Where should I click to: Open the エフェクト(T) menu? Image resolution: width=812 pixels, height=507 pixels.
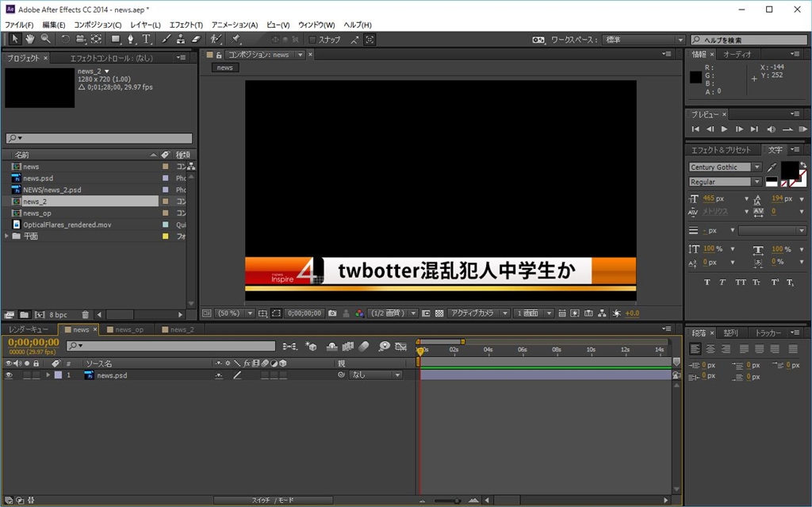pos(186,25)
